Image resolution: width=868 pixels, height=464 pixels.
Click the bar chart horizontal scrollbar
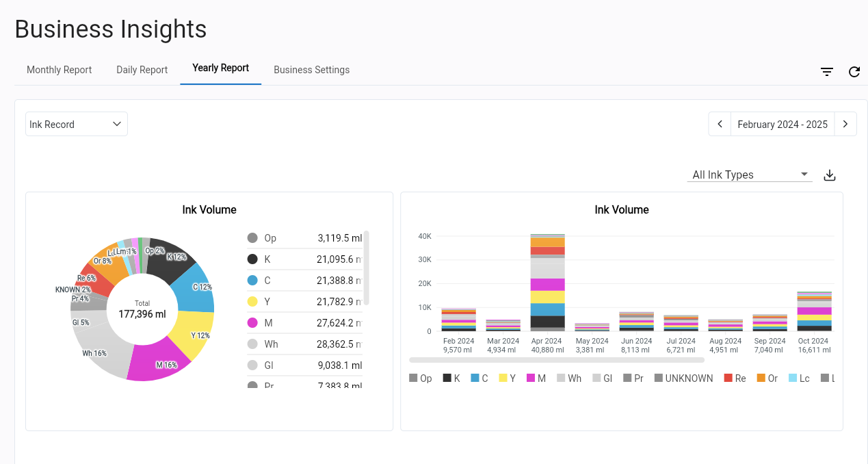556,360
